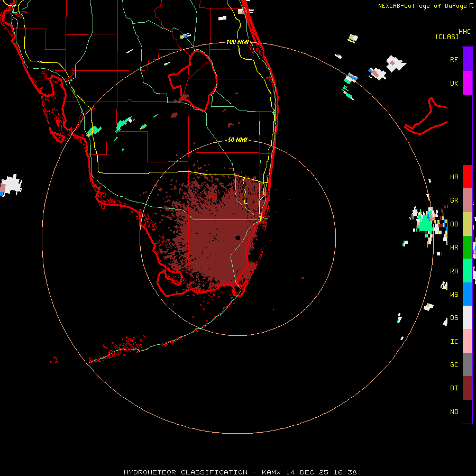Click the bright green RA swatch

467,271
